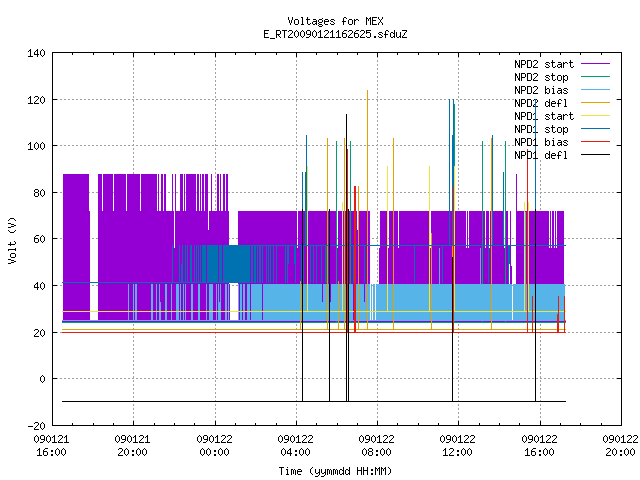The height and width of the screenshot is (480, 640).
Task: Select the 'NPD1 start' legend label
Action: point(544,116)
